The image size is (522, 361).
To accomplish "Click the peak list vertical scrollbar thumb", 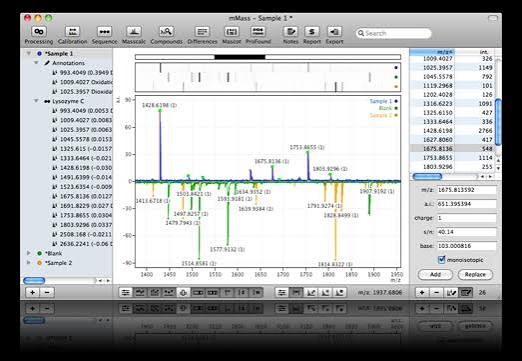I will click(x=498, y=122).
